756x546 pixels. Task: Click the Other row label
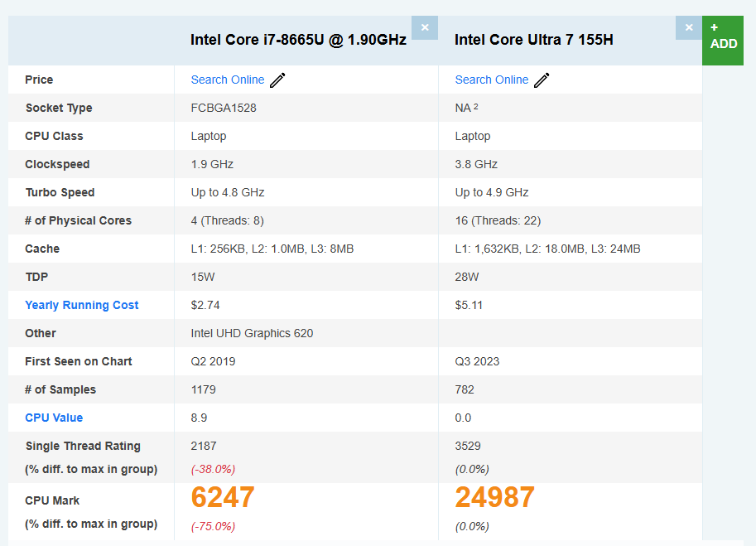coord(41,333)
